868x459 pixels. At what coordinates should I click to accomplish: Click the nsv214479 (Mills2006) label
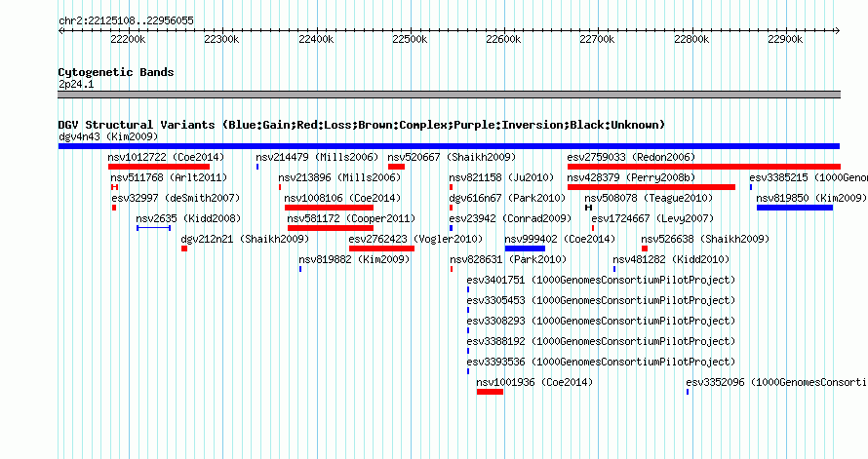pyautogui.click(x=317, y=157)
